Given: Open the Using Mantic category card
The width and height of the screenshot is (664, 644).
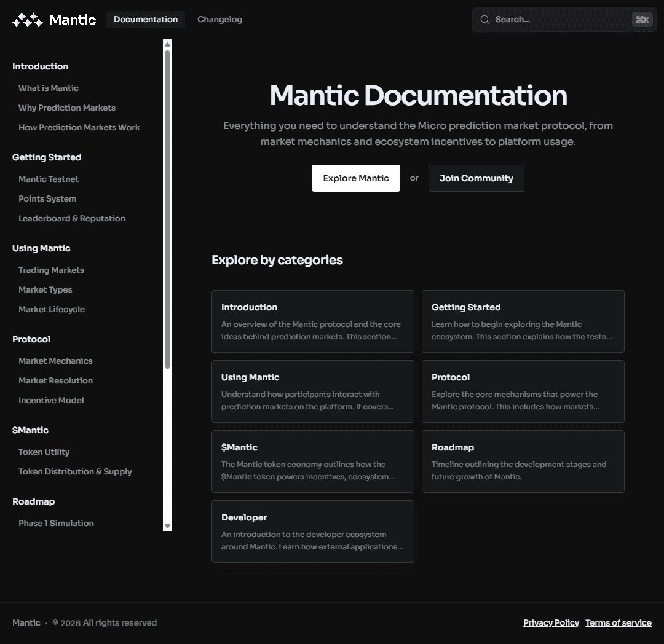Looking at the screenshot, I should click(x=313, y=391).
